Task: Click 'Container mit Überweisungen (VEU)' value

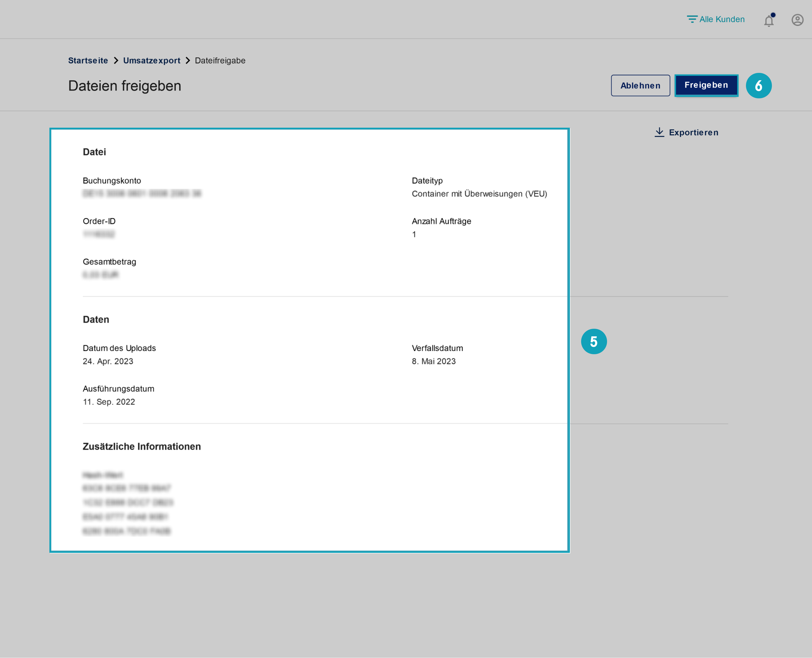Action: pos(479,194)
